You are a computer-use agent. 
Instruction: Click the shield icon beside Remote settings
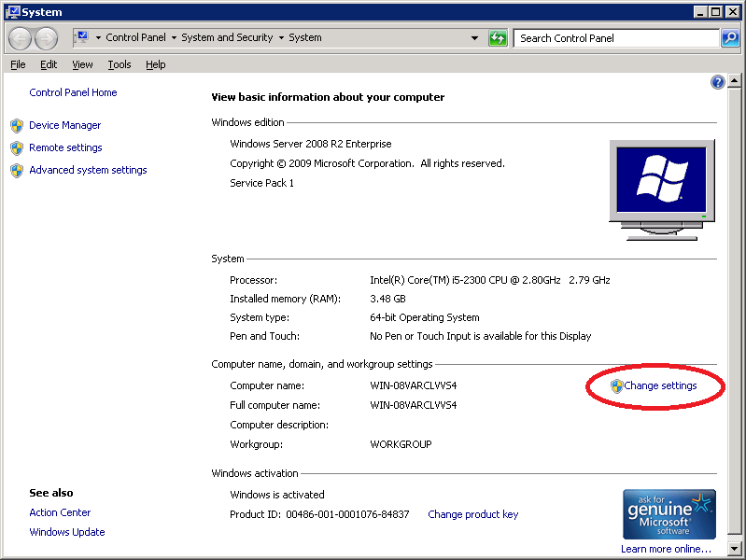[17, 148]
